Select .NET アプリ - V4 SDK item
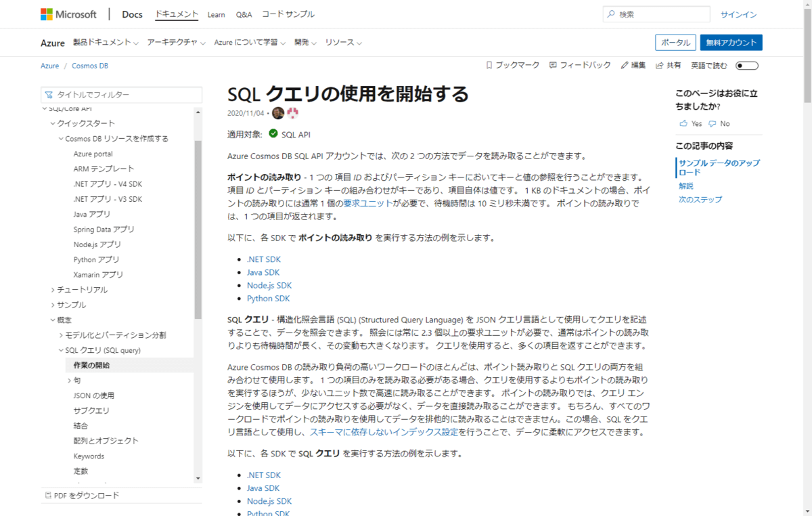 (108, 184)
